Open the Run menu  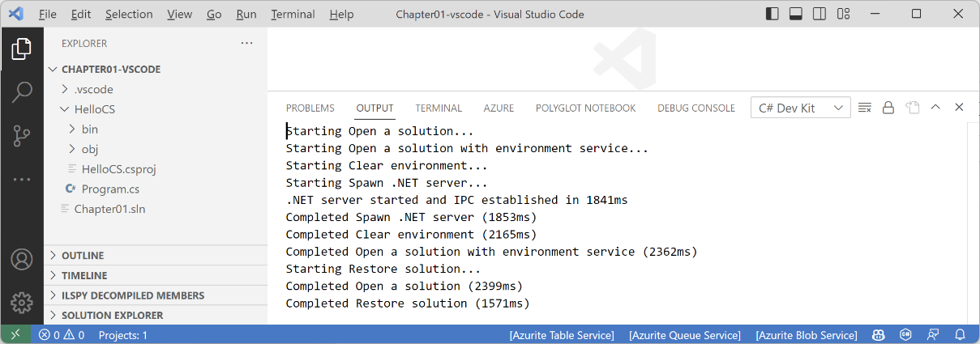tap(246, 14)
